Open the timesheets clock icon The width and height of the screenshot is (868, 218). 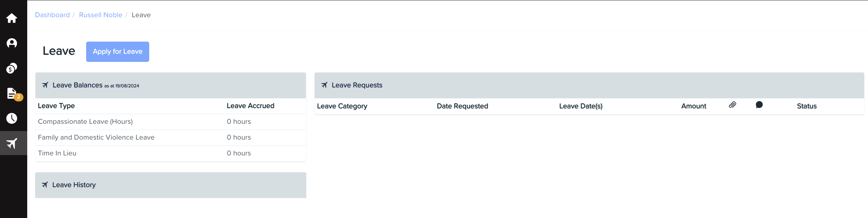pos(11,118)
